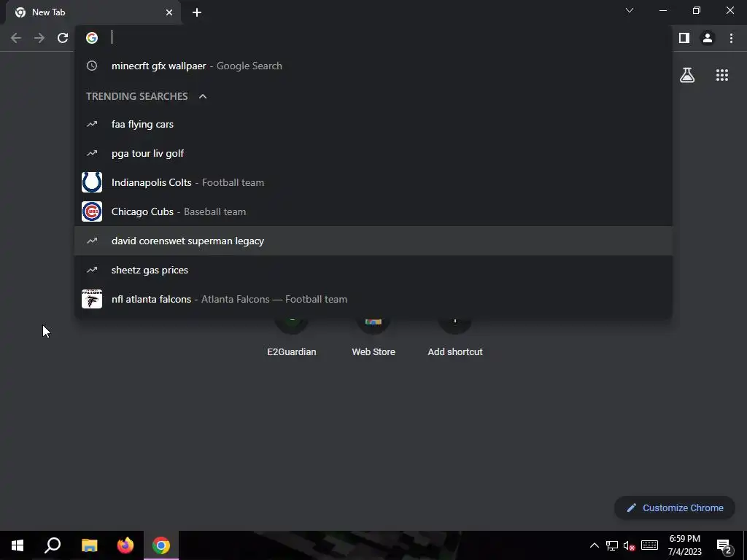
Task: Select sheetz gas prices suggestion
Action: click(x=373, y=270)
